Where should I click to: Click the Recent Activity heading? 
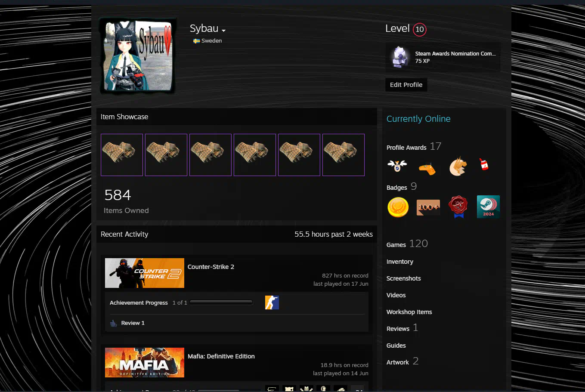124,234
